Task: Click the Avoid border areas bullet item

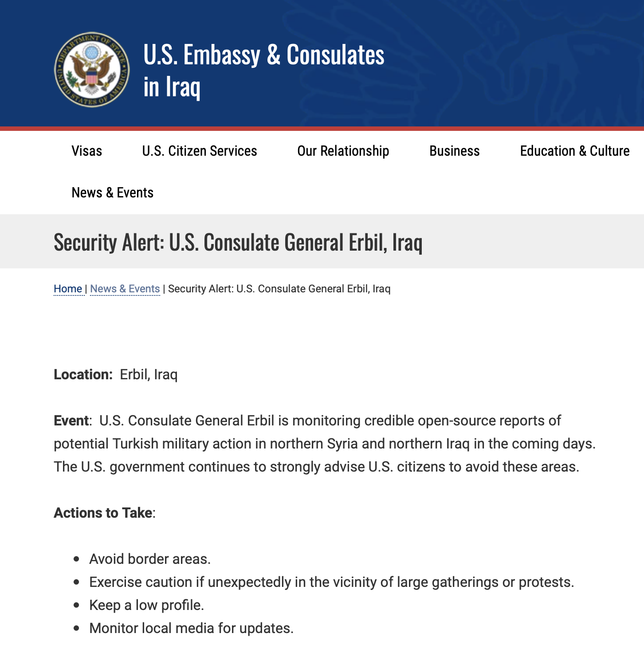Action: click(150, 559)
